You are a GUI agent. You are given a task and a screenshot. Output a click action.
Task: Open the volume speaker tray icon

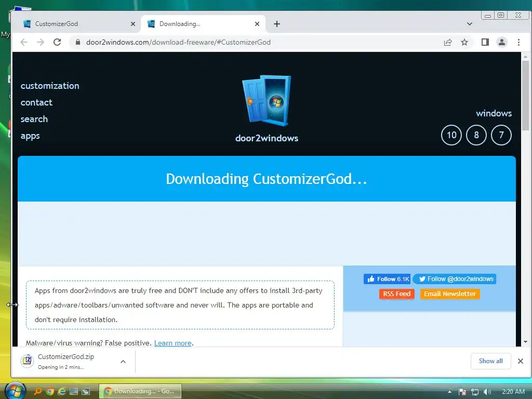click(x=487, y=392)
